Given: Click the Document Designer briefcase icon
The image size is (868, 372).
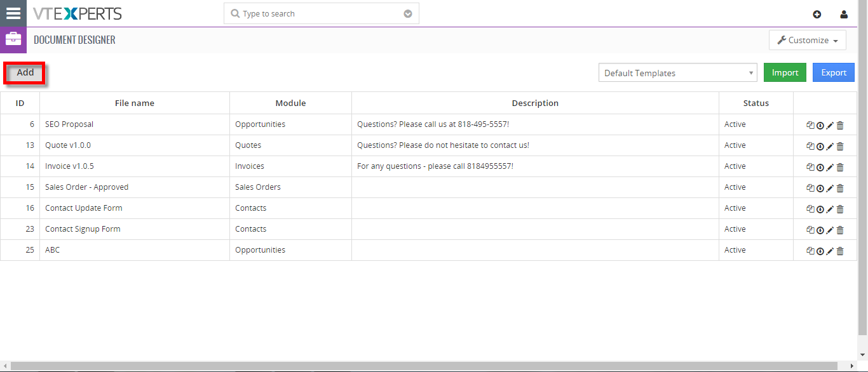Looking at the screenshot, I should [x=13, y=39].
